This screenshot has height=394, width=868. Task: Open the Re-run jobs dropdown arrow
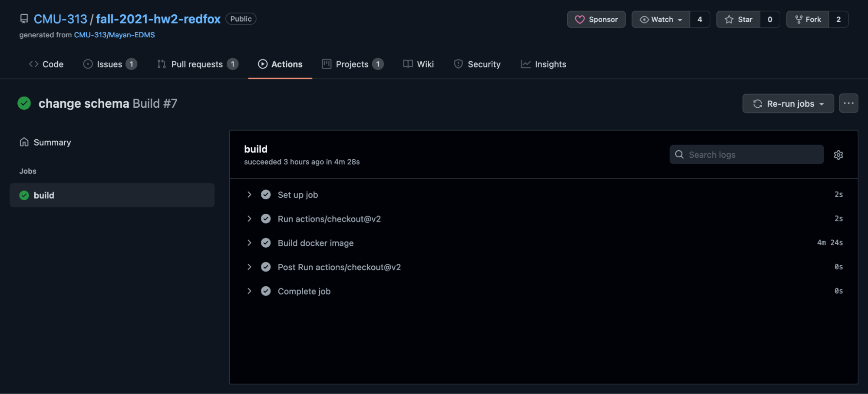point(822,103)
